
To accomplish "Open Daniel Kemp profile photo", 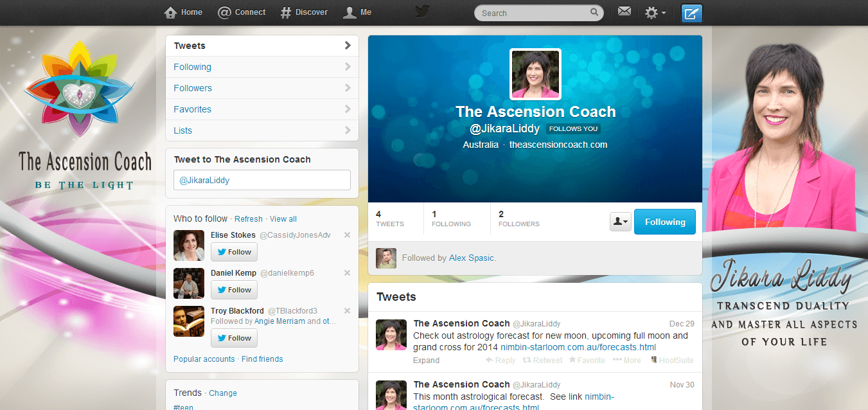I will click(189, 283).
